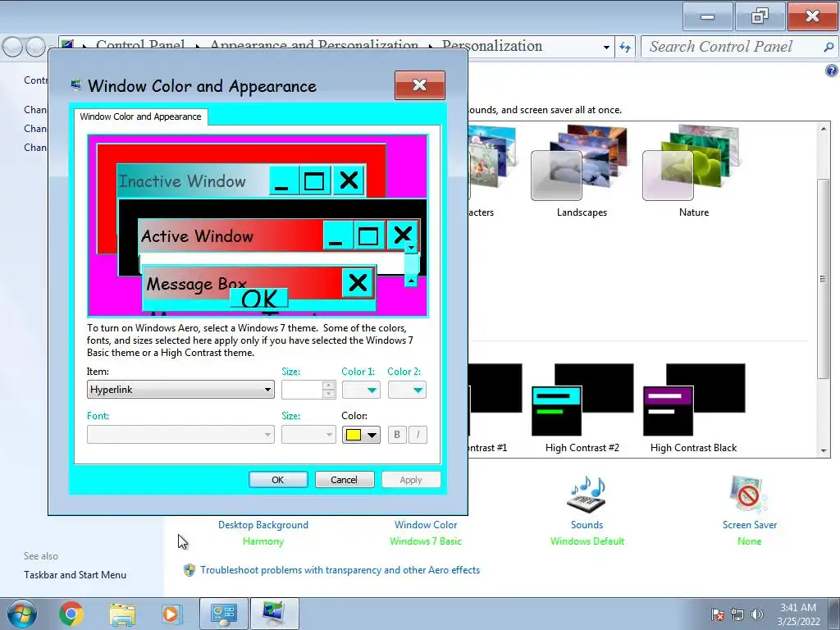Open the Window Color link
This screenshot has width=840, height=630.
click(426, 525)
